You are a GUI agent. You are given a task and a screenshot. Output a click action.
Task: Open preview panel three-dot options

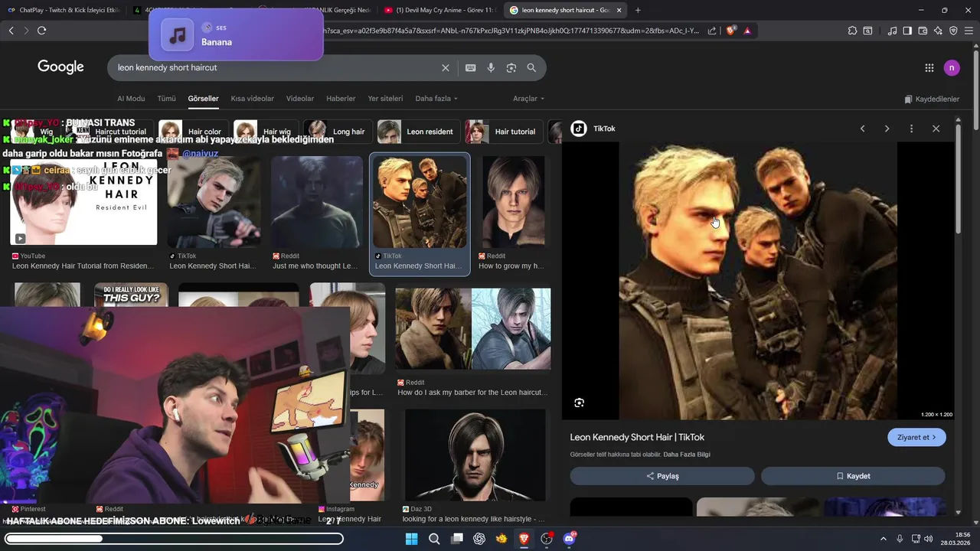click(911, 129)
